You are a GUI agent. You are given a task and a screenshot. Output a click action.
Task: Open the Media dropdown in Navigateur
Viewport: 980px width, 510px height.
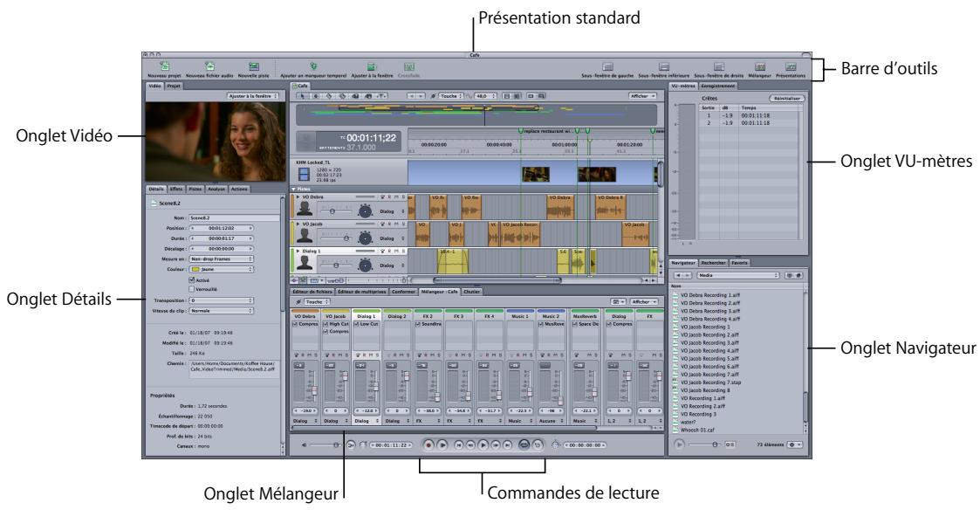739,275
